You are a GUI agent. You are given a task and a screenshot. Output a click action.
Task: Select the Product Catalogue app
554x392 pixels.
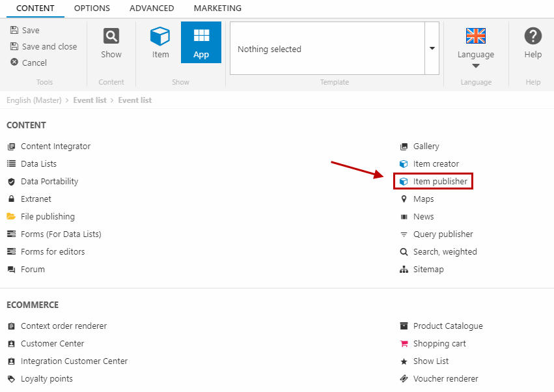[x=441, y=326]
